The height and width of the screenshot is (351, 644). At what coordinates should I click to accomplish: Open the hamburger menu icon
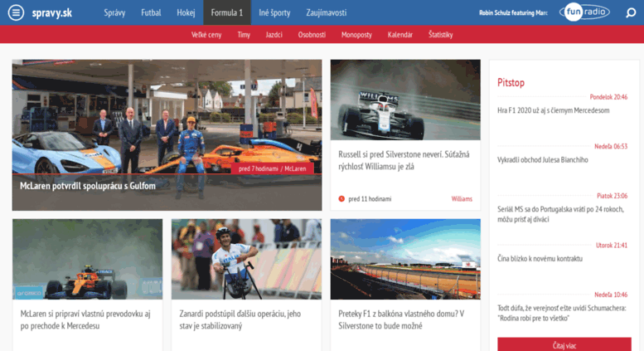coord(16,12)
